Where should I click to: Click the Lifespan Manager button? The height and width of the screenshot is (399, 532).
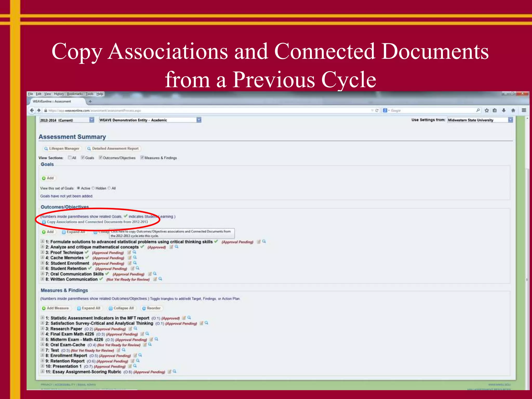62,149
